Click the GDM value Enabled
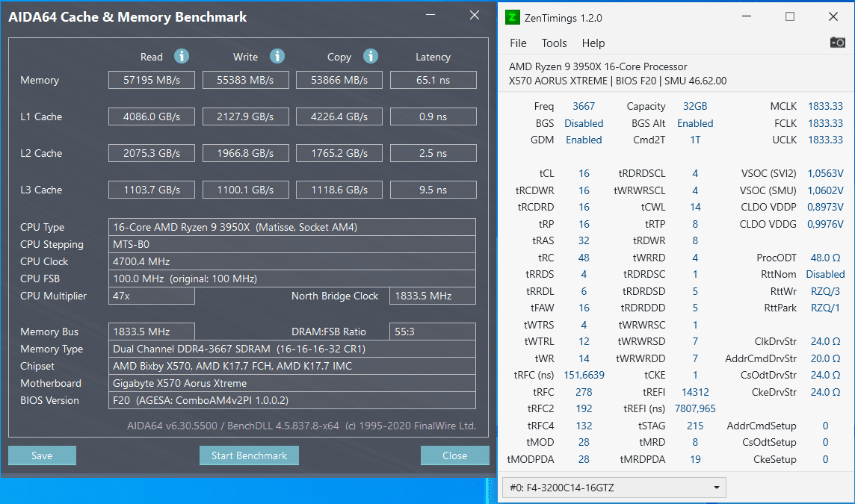Image resolution: width=855 pixels, height=504 pixels. coord(584,140)
